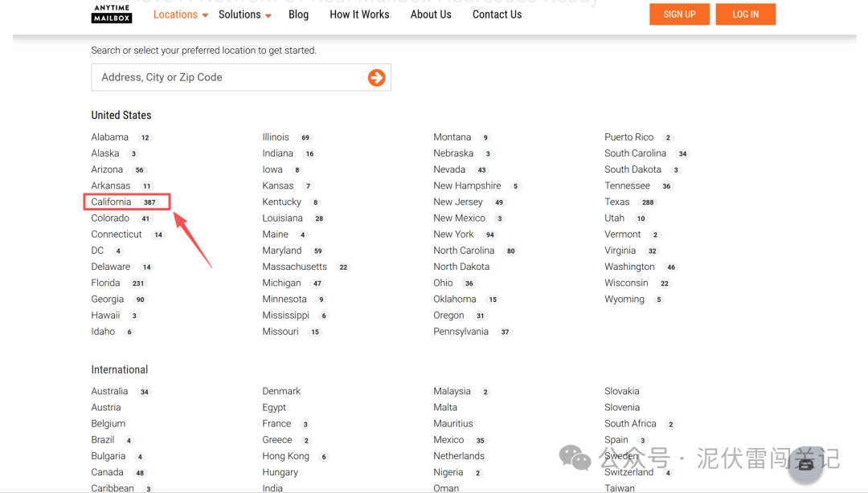
Task: Open Oregon locations
Action: 449,316
